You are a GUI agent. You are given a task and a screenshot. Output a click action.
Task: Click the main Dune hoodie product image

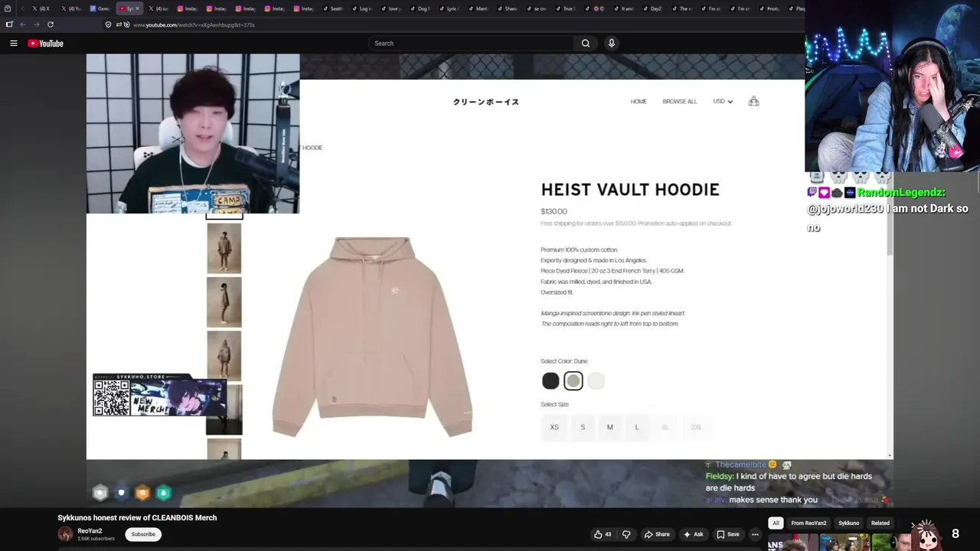tap(372, 337)
